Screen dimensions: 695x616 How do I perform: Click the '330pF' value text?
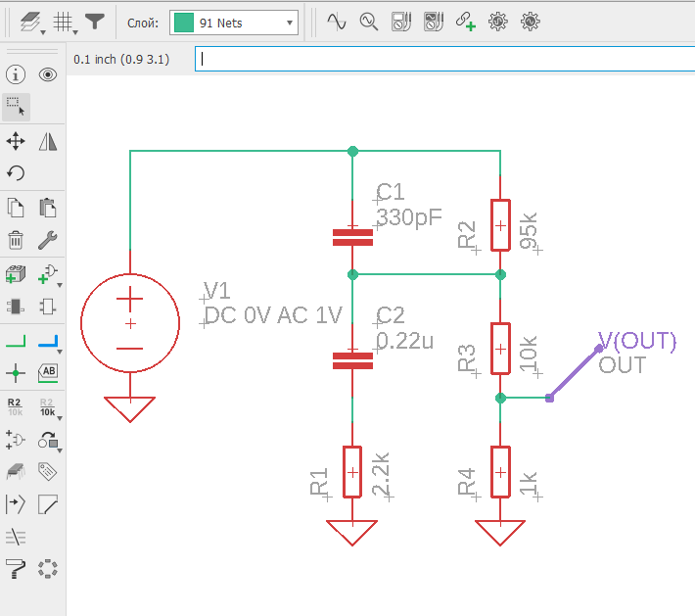coord(409,217)
